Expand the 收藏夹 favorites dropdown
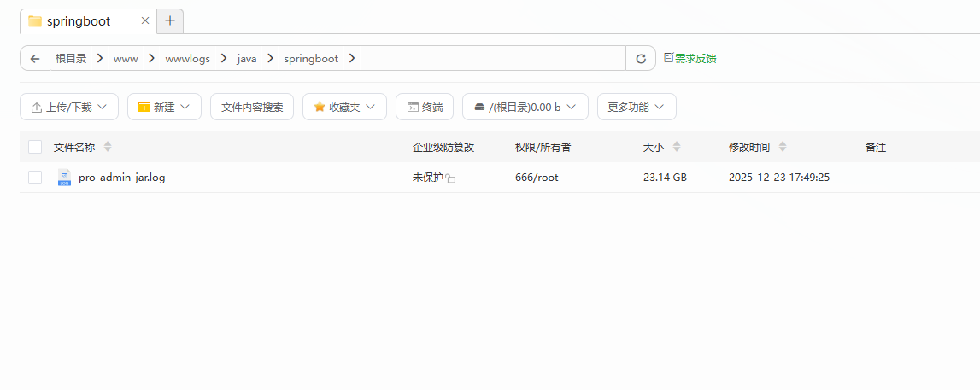Viewport: 980px width, 390px height. pos(344,107)
